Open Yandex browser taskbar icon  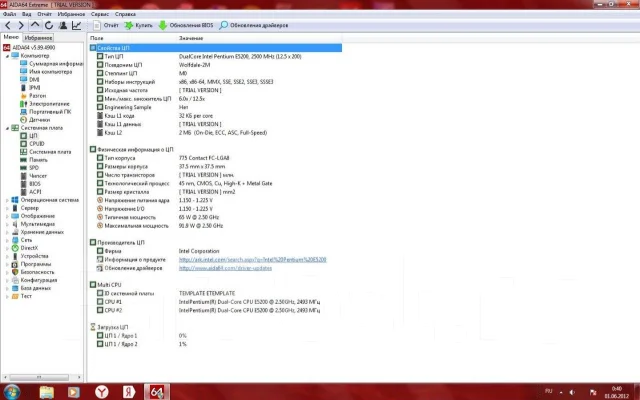click(102, 392)
